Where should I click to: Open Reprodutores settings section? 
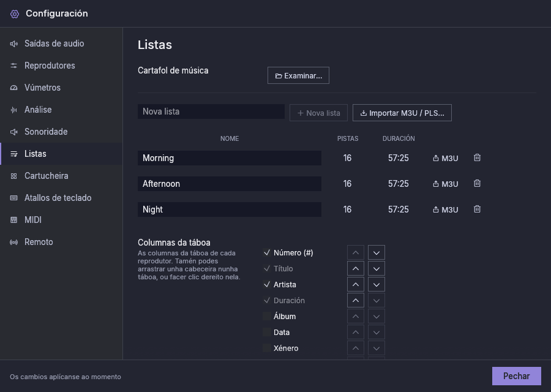(x=61, y=66)
